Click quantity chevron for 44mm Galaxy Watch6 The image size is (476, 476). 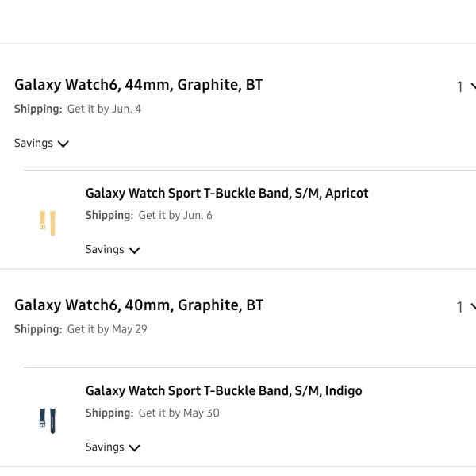(473, 86)
